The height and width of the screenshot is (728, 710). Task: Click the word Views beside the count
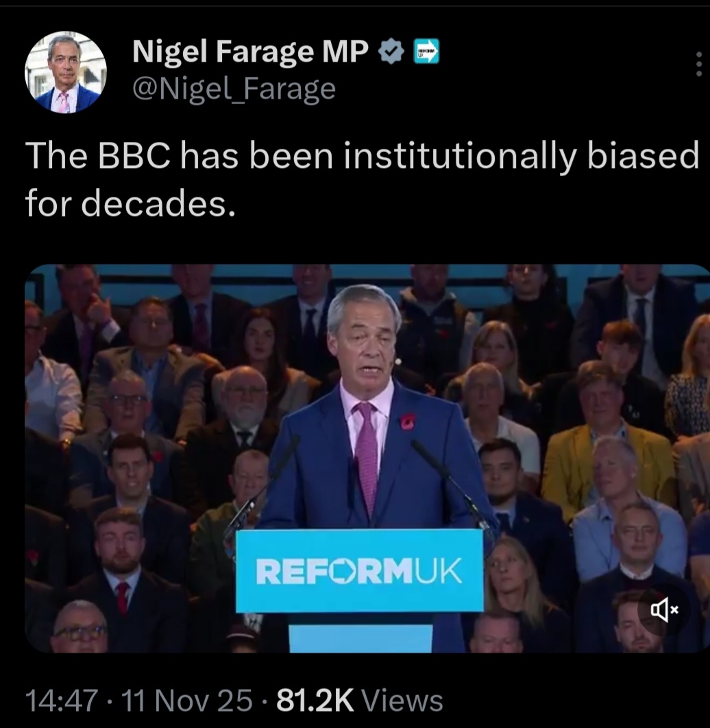402,700
